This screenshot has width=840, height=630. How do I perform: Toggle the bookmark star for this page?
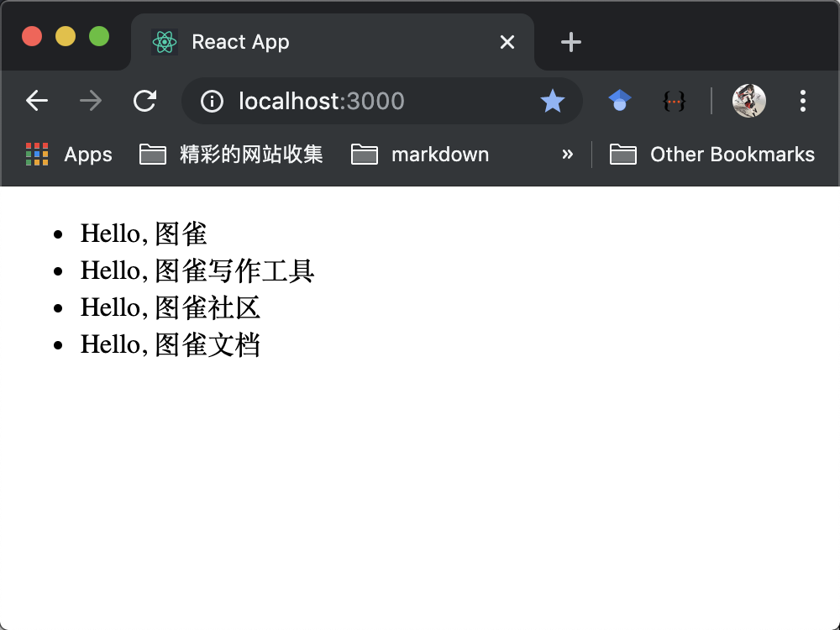pos(553,100)
